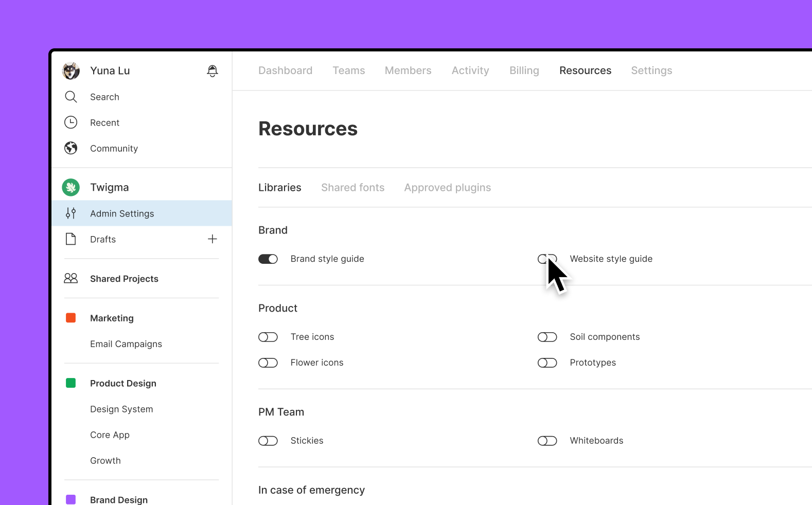Enable the Stickies library toggle
The image size is (812, 505).
click(268, 441)
